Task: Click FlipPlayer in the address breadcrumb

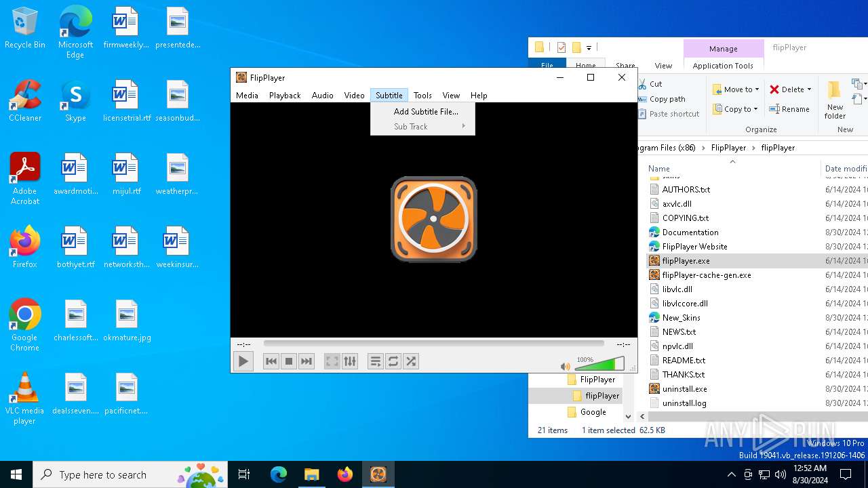Action: click(x=728, y=148)
